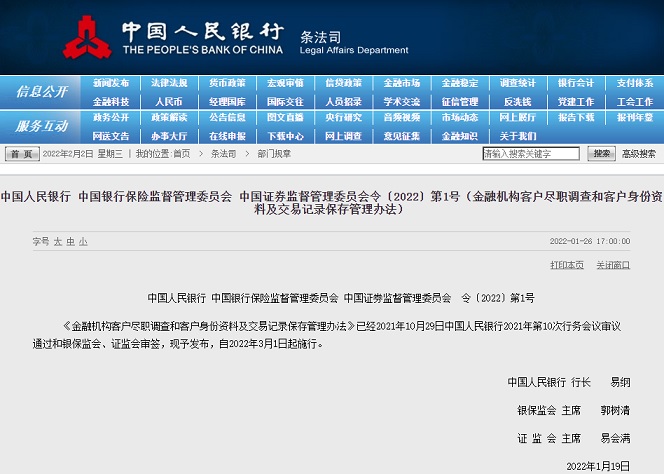The width and height of the screenshot is (664, 474).
Task: Click the signature name 易纲
Action: pos(620,382)
